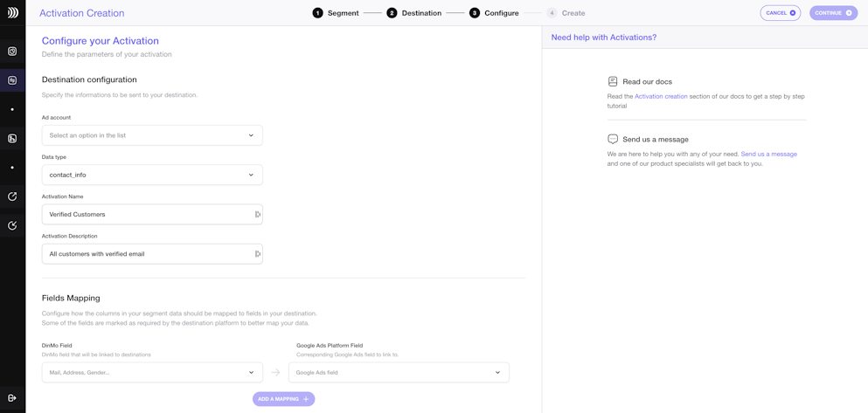Click the Activation Name input field
The height and width of the screenshot is (413, 868).
click(152, 215)
